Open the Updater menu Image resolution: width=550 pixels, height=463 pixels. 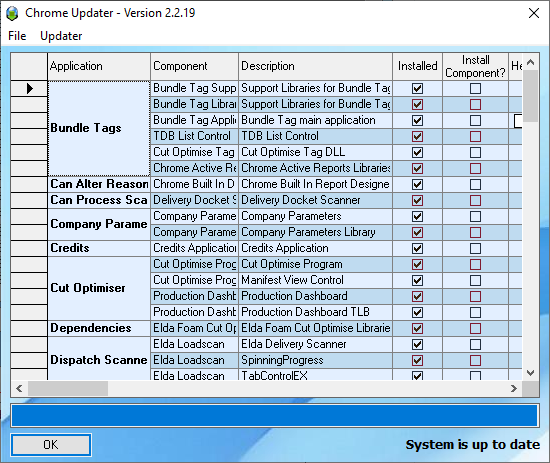[x=61, y=36]
